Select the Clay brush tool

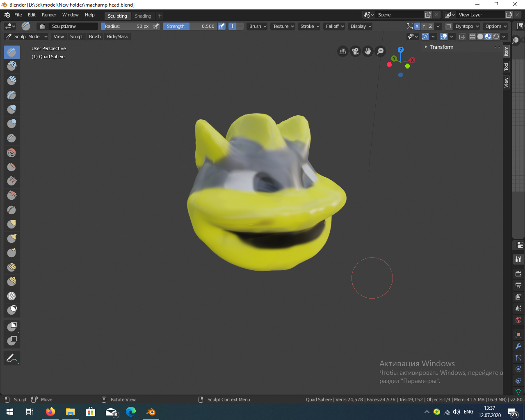click(x=12, y=66)
